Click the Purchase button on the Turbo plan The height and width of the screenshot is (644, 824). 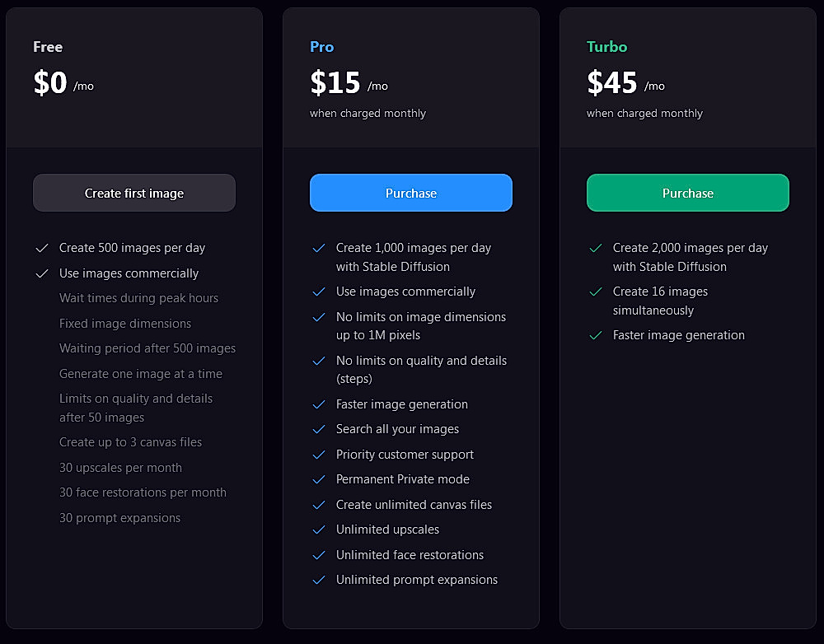(687, 193)
